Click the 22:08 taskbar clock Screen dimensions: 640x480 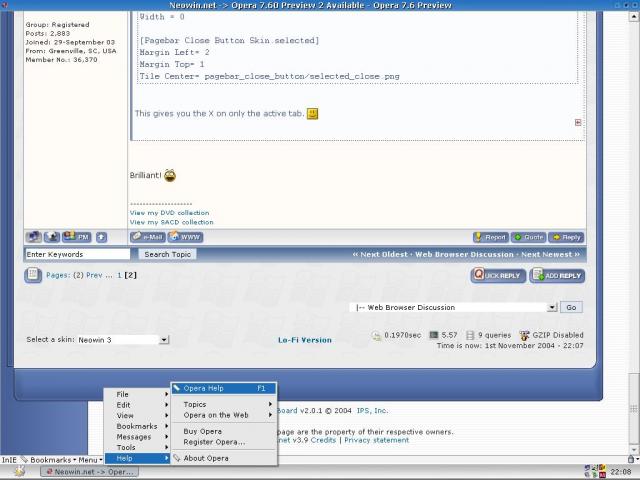coord(620,472)
